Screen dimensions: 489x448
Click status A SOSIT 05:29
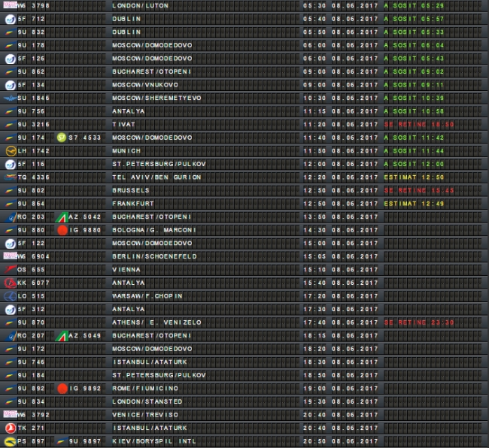point(414,5)
